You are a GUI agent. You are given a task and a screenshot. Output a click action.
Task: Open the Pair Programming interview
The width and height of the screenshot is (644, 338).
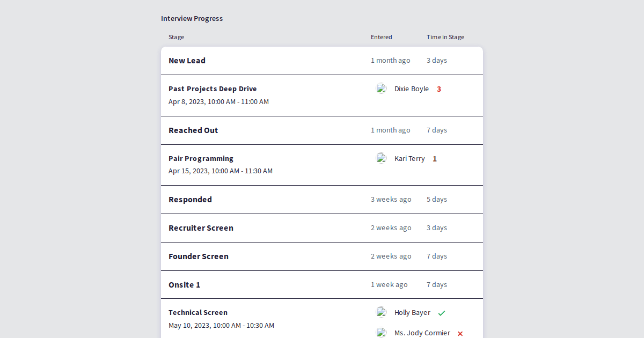[x=201, y=159]
